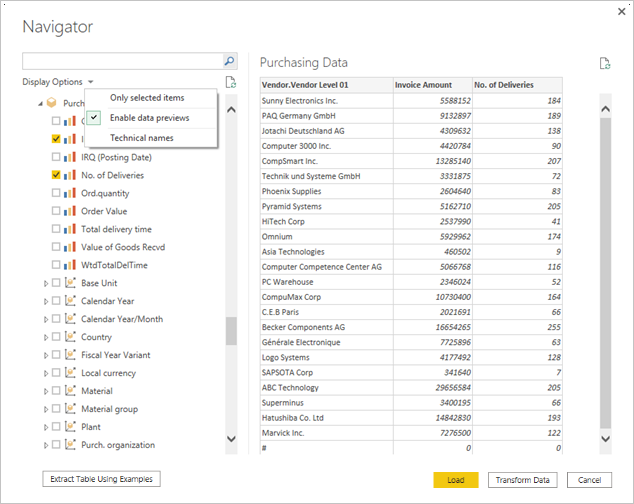634x504 pixels.
Task: Choose Technical names menu option
Action: [x=151, y=138]
